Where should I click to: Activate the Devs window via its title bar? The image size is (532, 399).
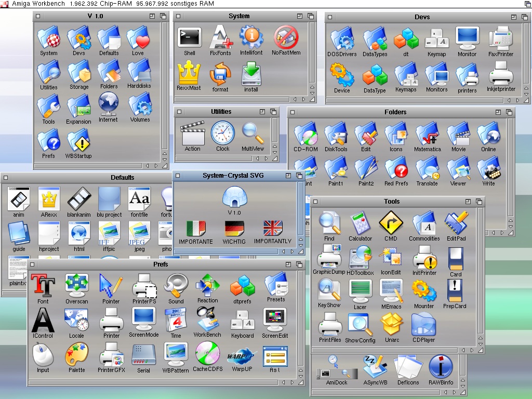(x=422, y=17)
